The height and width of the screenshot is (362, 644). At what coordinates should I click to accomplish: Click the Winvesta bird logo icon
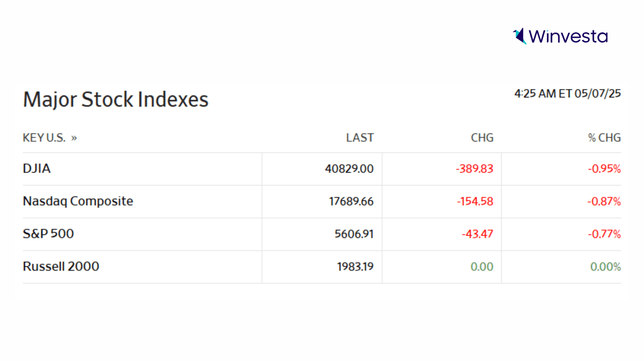coord(520,36)
